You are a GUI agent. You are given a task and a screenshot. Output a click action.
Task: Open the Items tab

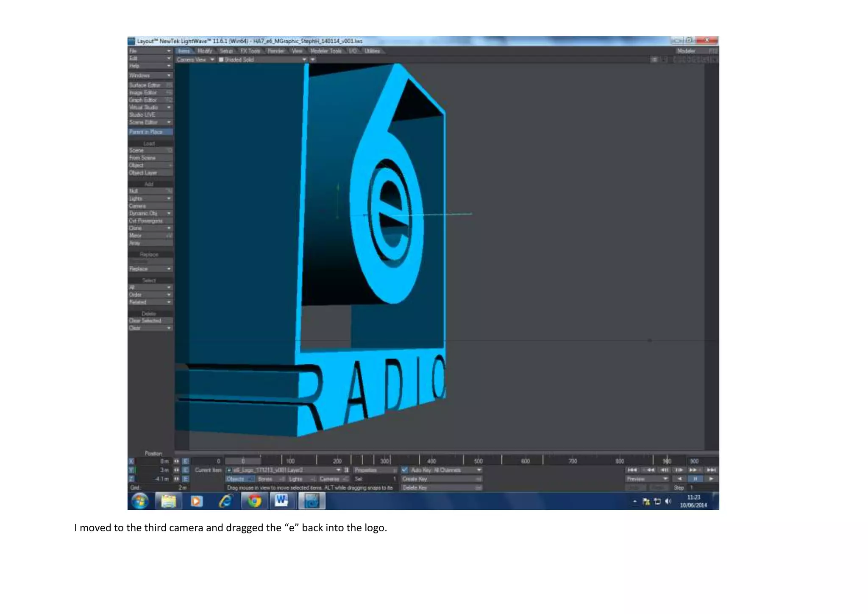[184, 51]
